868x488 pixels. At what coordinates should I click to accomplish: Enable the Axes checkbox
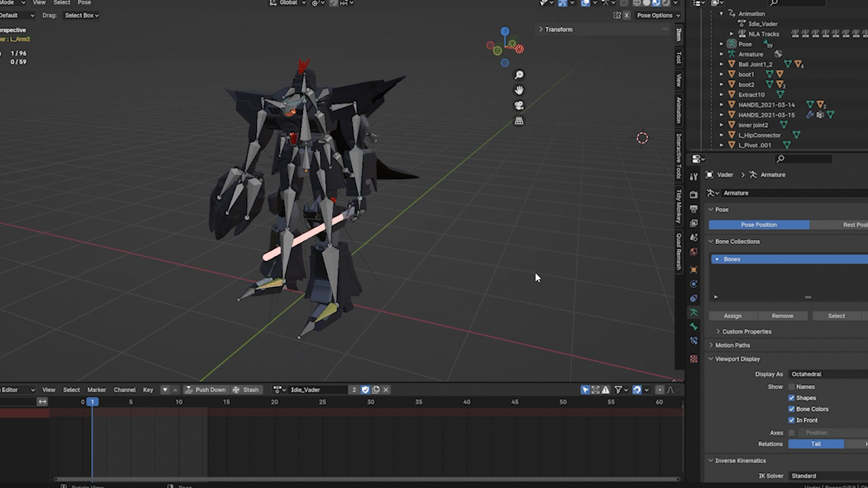791,432
